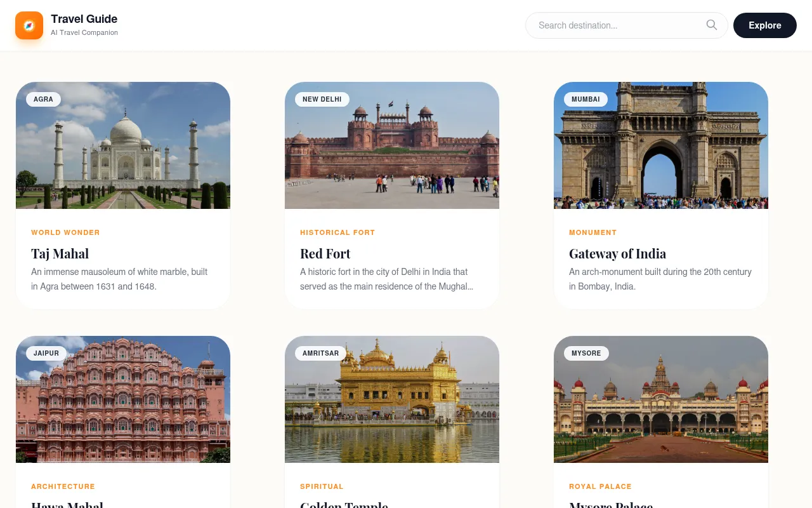Click the AMRITSAR location badge
The image size is (812, 508).
(x=320, y=353)
